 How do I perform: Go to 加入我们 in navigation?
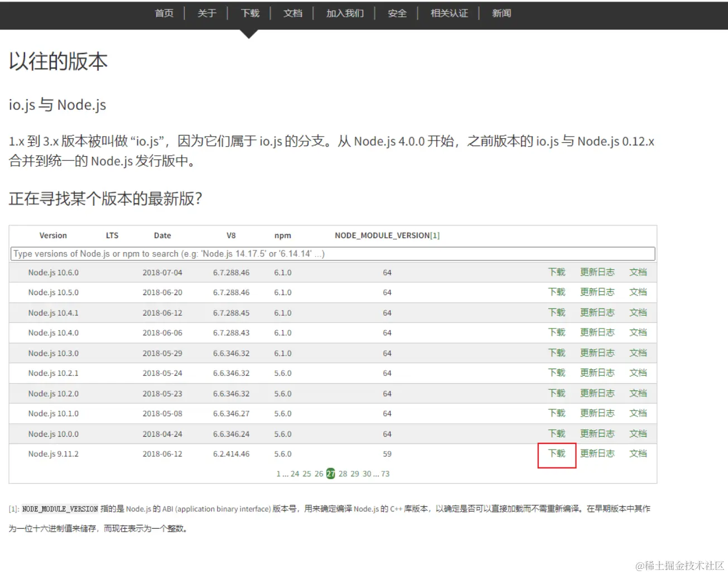[x=345, y=13]
